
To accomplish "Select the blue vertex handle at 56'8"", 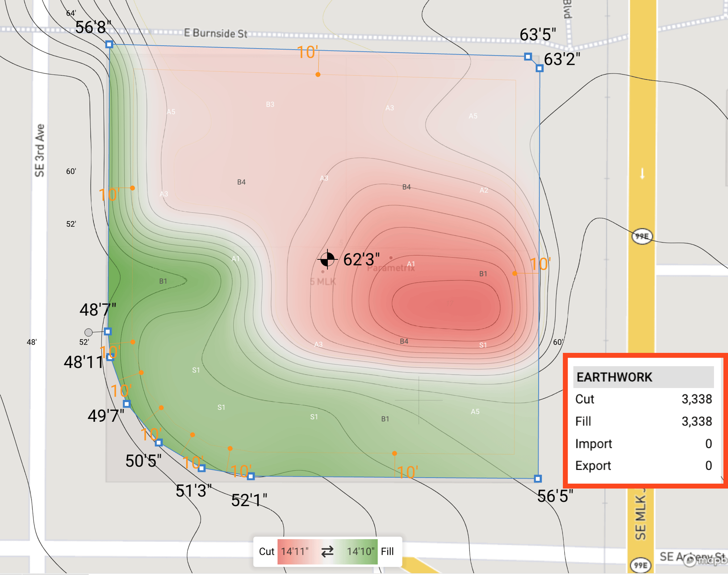I will [109, 45].
